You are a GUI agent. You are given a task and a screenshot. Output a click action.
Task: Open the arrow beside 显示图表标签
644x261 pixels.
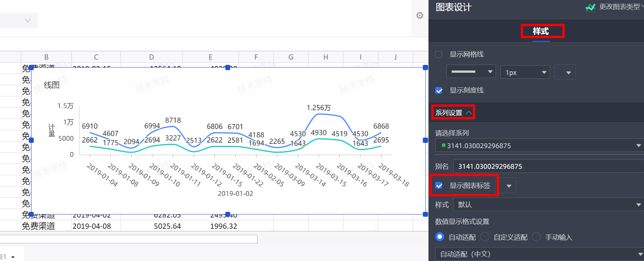(x=509, y=186)
